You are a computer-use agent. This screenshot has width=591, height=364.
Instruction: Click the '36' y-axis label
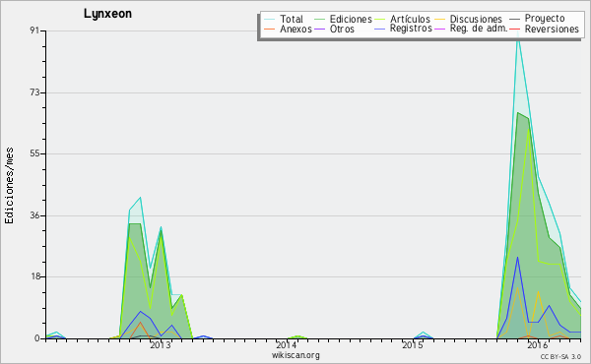(35, 215)
